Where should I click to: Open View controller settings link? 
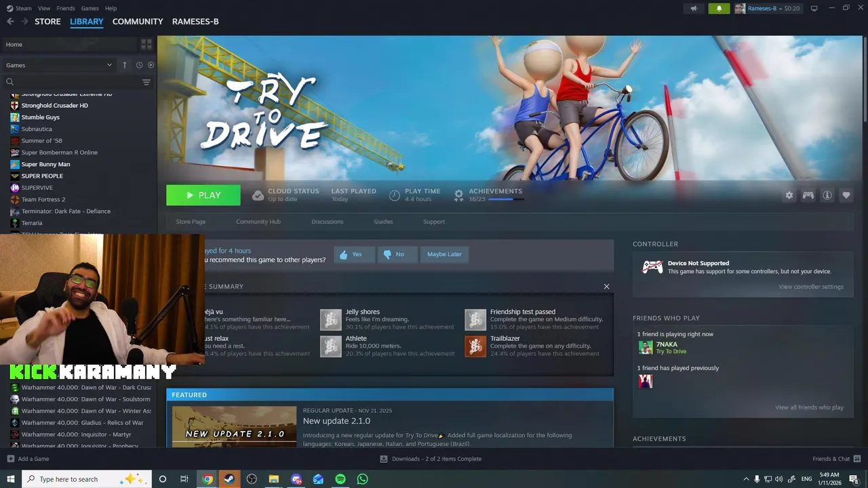pyautogui.click(x=811, y=287)
